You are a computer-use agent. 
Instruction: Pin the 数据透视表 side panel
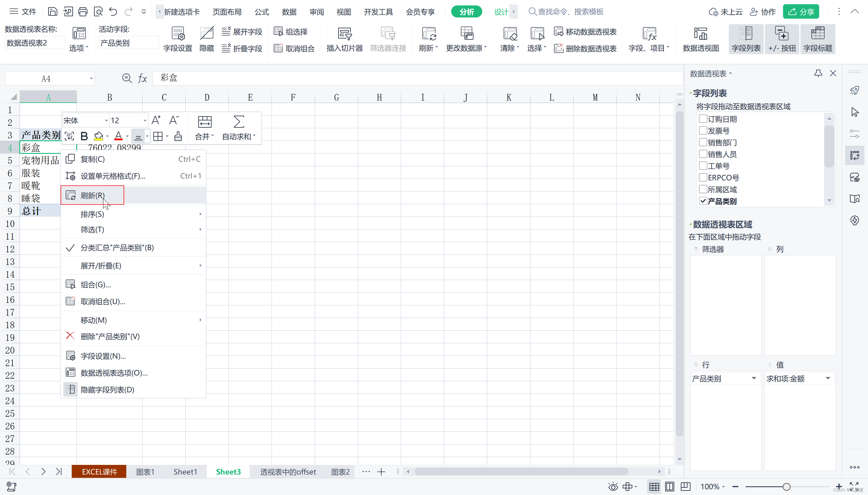(818, 73)
